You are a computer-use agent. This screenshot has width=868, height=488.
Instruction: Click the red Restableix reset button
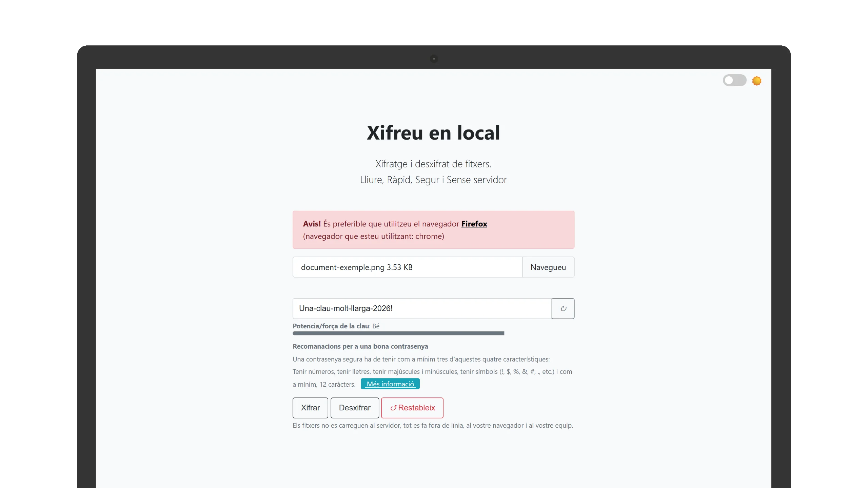click(412, 408)
